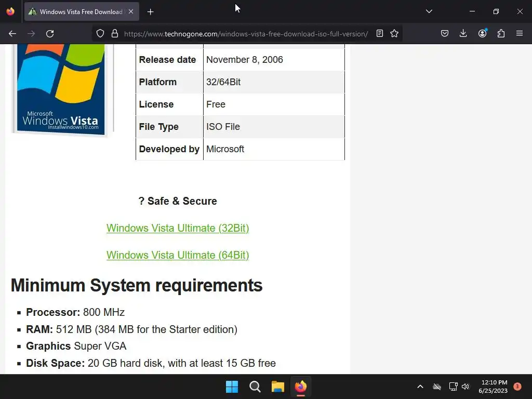Image resolution: width=532 pixels, height=399 pixels.
Task: Click the 'Free' license table cell
Action: pyautogui.click(x=274, y=104)
